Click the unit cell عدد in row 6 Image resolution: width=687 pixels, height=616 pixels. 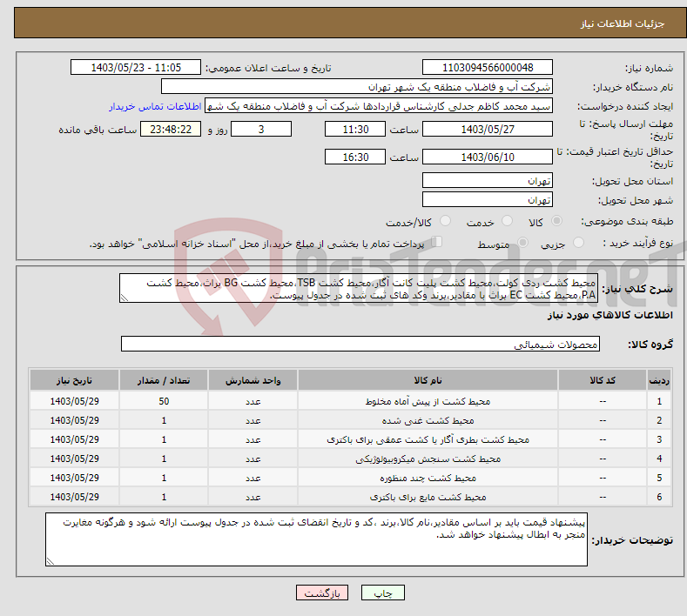(253, 498)
